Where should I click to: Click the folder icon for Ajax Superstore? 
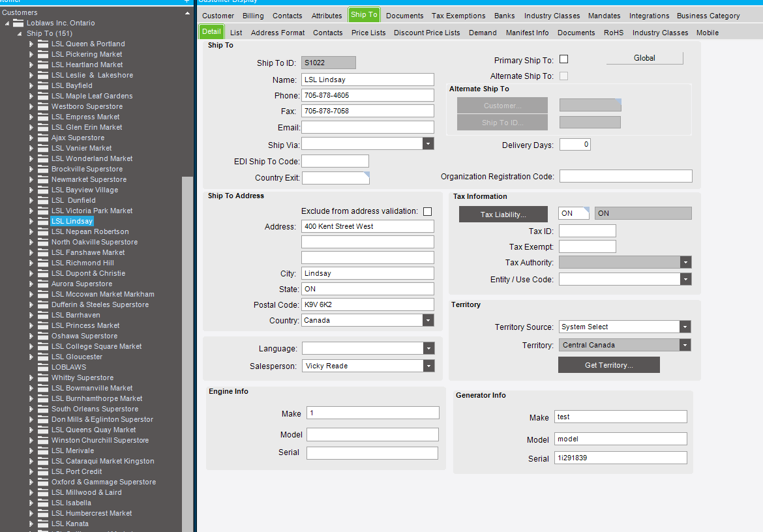pos(43,138)
